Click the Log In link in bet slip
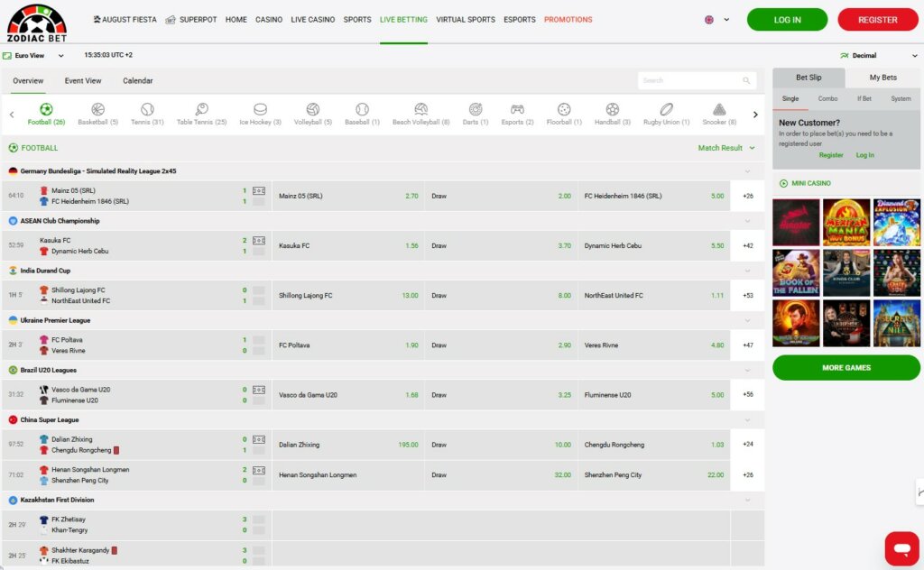This screenshot has width=924, height=570. [x=865, y=155]
